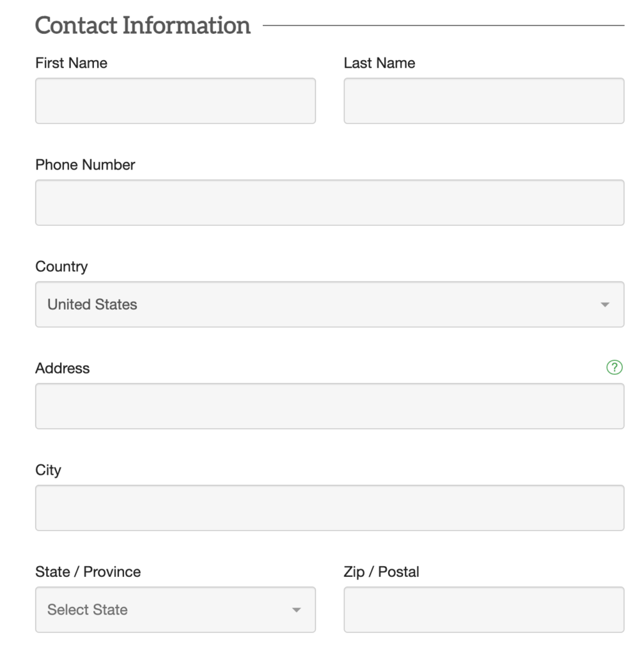Click into the City text field
The width and height of the screenshot is (644, 655).
(x=329, y=508)
